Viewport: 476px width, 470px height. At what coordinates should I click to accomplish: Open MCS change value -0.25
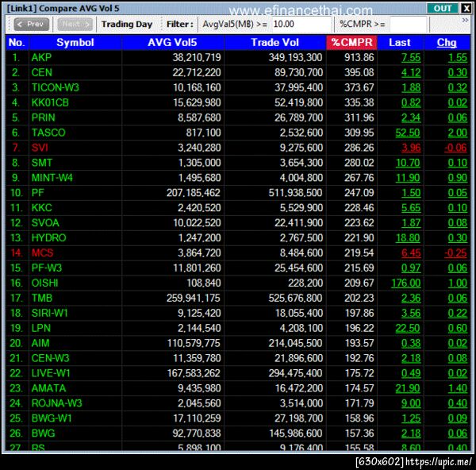[x=455, y=252]
